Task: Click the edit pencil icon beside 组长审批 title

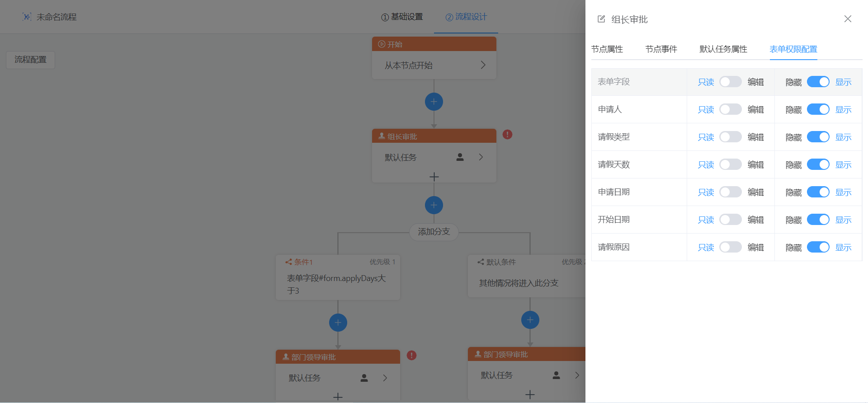Action: pyautogui.click(x=601, y=19)
